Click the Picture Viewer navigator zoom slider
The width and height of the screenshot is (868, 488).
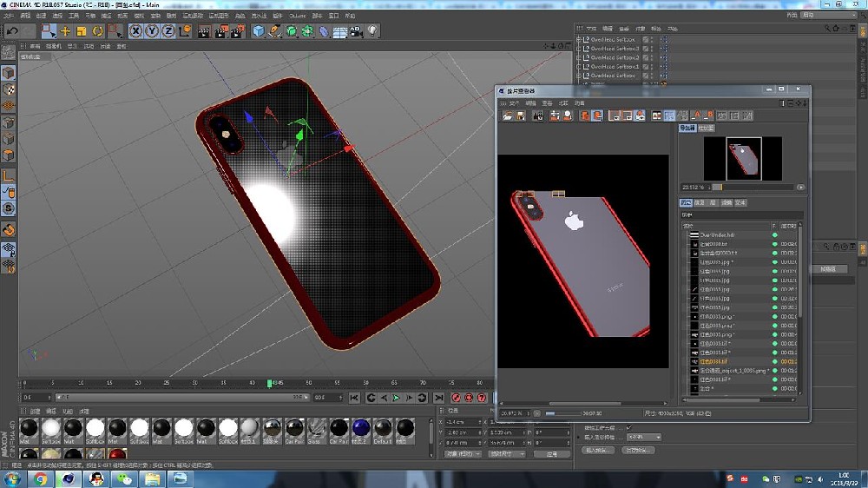[x=753, y=188]
